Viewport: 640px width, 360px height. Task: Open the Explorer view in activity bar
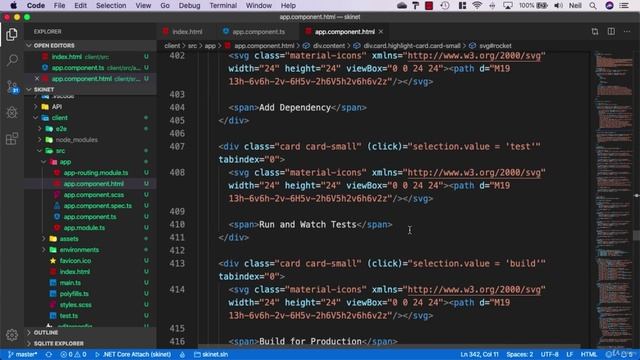pyautogui.click(x=11, y=34)
